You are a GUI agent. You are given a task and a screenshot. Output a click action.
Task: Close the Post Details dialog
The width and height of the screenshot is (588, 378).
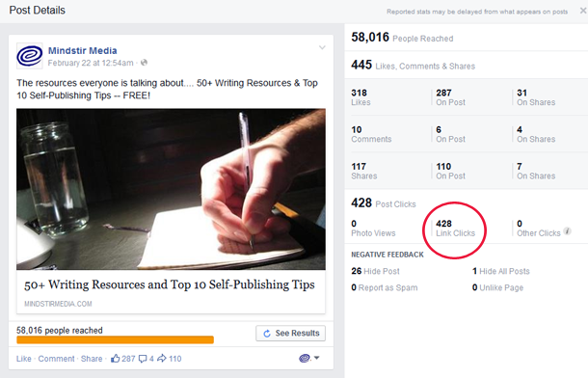coord(583,11)
